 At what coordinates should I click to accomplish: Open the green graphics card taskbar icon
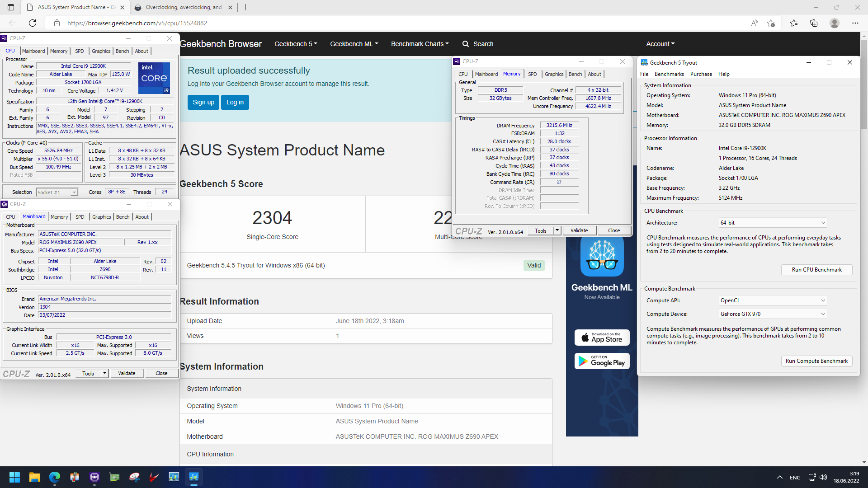[114, 477]
